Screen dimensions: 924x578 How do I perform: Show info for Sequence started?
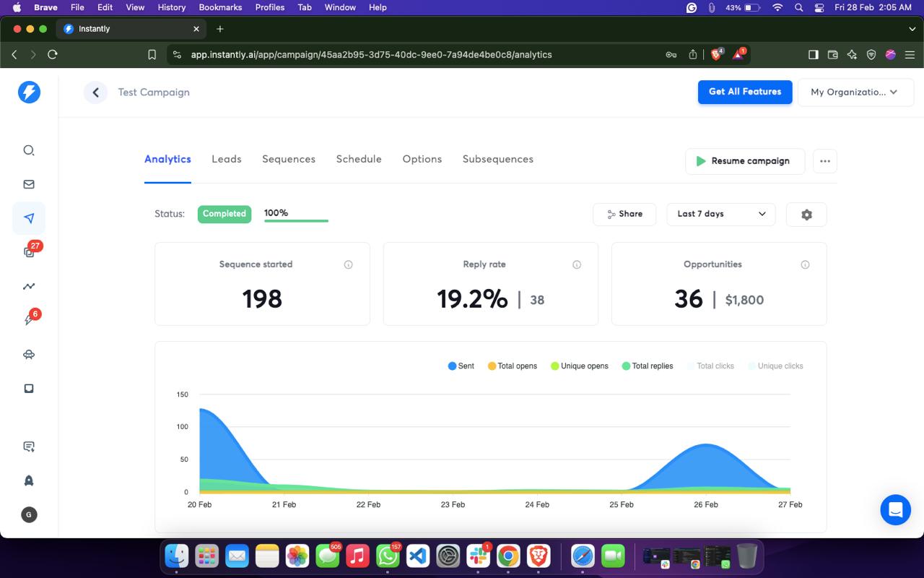pyautogui.click(x=348, y=264)
